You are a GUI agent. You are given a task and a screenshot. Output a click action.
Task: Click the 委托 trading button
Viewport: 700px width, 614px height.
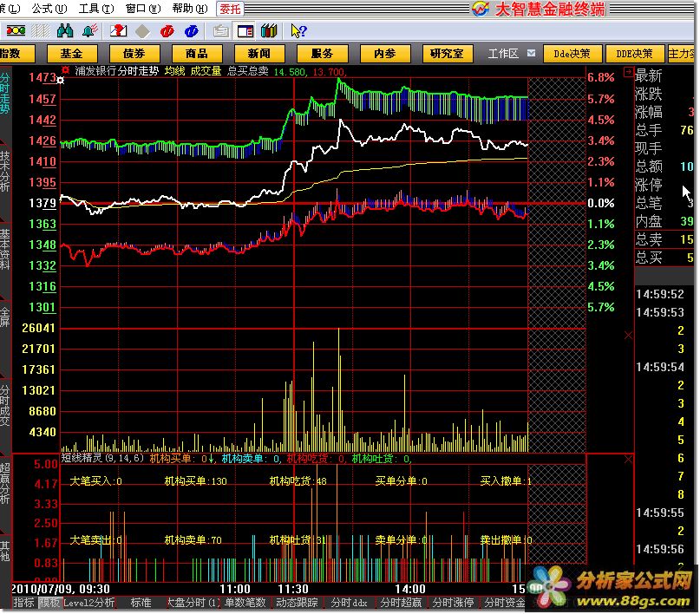(230, 9)
